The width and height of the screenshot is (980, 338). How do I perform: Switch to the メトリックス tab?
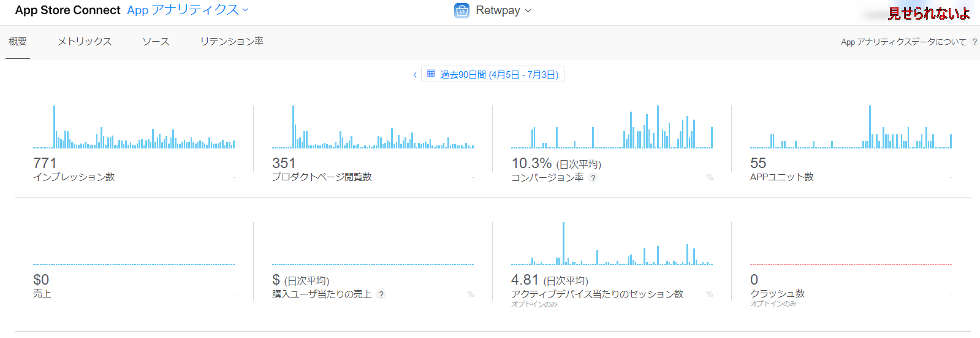[85, 41]
